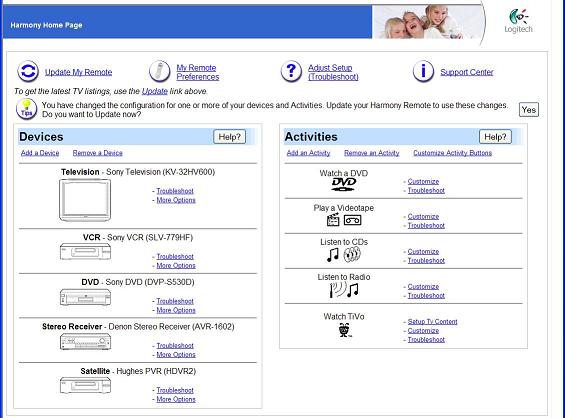The height and width of the screenshot is (418, 565).
Task: Troubleshoot the Play a Videotape activity
Action: pyautogui.click(x=426, y=226)
